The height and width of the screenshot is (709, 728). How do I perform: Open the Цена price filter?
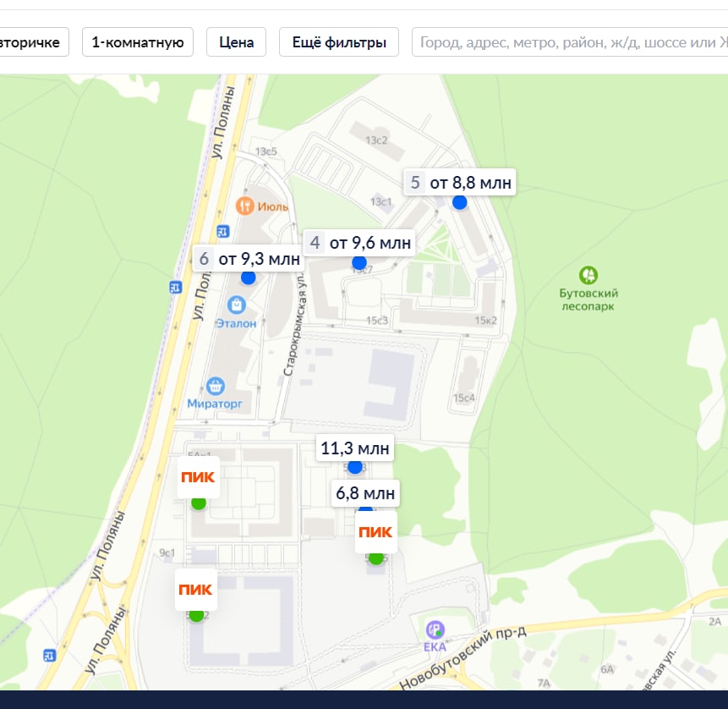coord(236,42)
